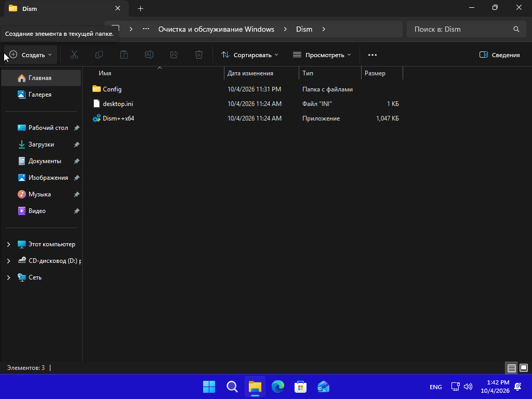Click the 10/4/2026 11:31 PM date cell
This screenshot has width=532, height=399.
(254, 89)
